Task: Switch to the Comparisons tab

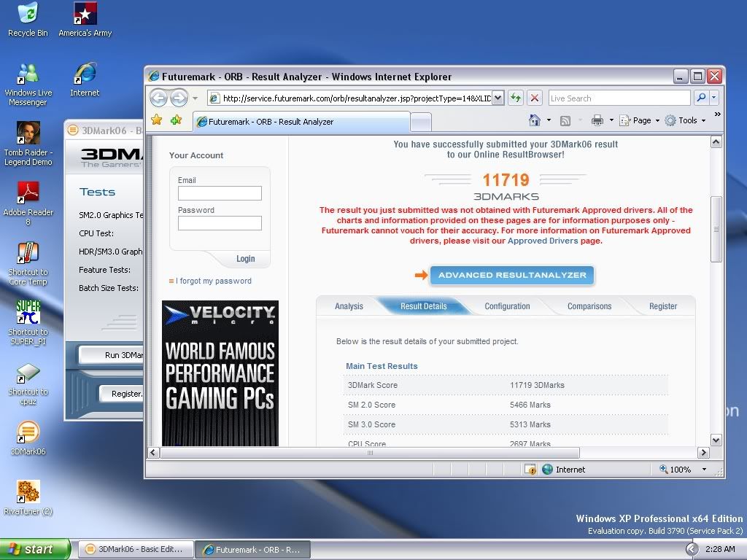Action: pos(589,306)
